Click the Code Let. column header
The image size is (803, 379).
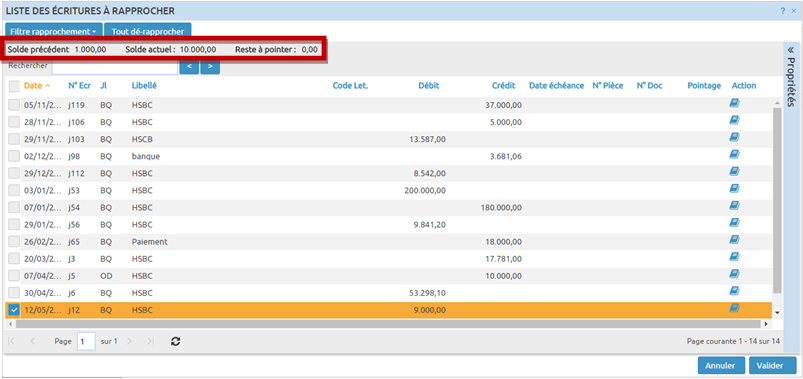[350, 86]
